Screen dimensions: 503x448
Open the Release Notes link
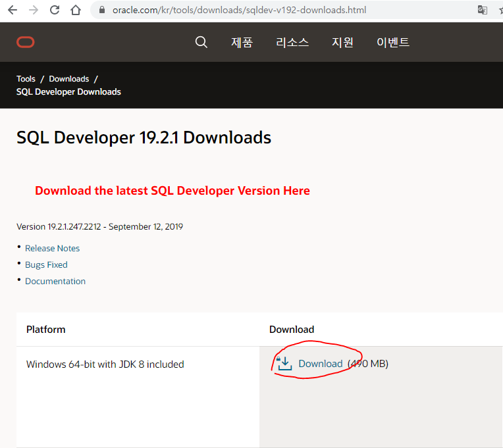pyautogui.click(x=52, y=249)
